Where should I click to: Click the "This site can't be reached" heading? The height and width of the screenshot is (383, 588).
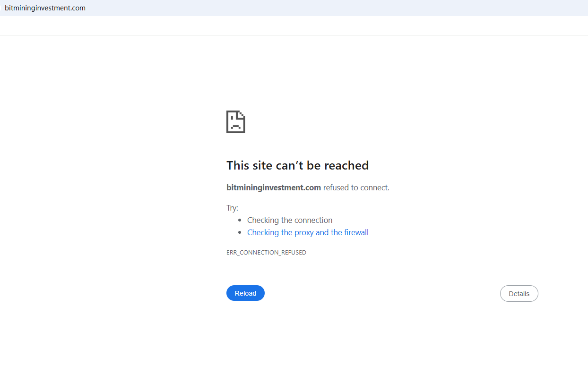click(297, 165)
